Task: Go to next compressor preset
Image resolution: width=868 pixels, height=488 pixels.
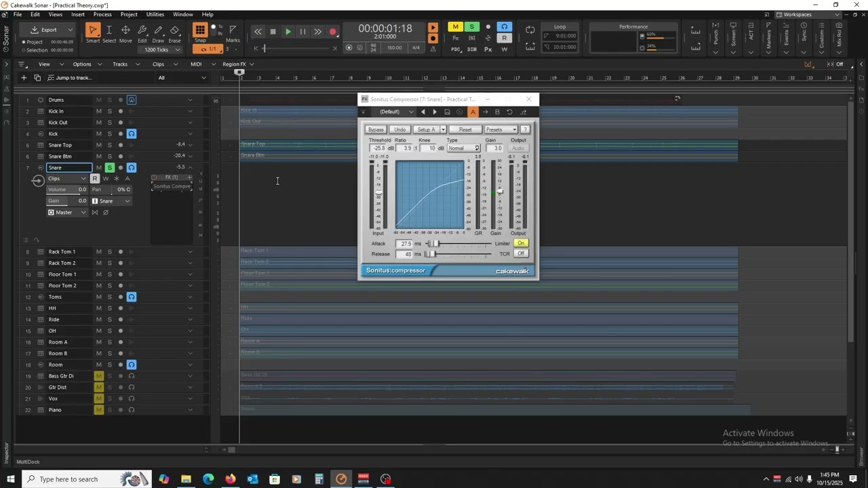Action: [435, 112]
